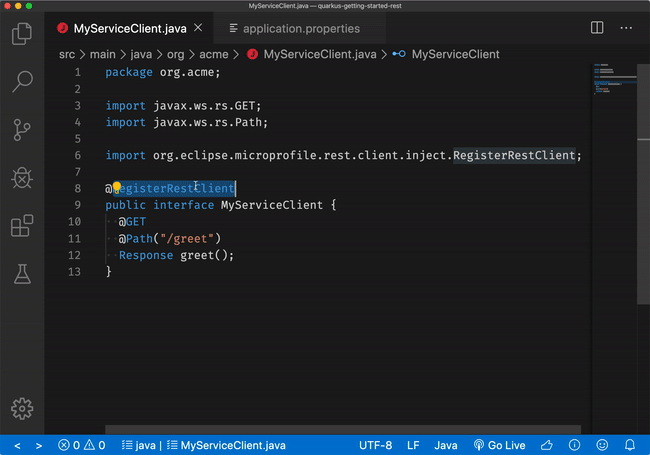This screenshot has height=455, width=650.
Task: Open the Manage settings gear
Action: point(22,408)
